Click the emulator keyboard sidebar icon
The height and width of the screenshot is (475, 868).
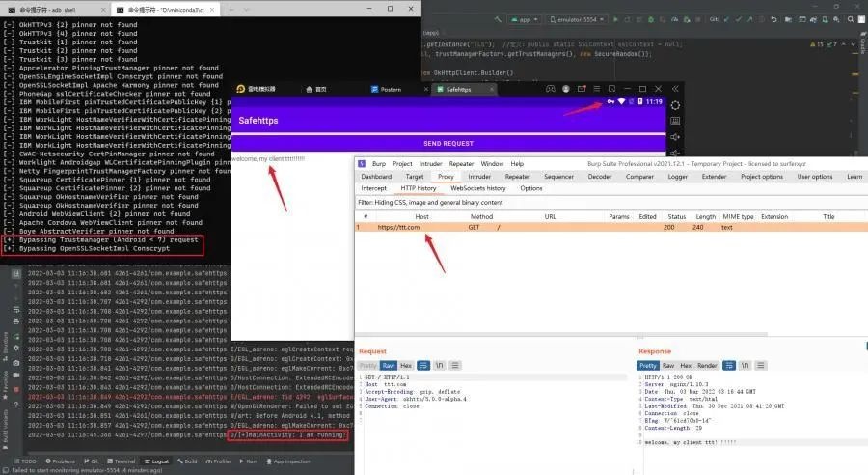click(675, 121)
